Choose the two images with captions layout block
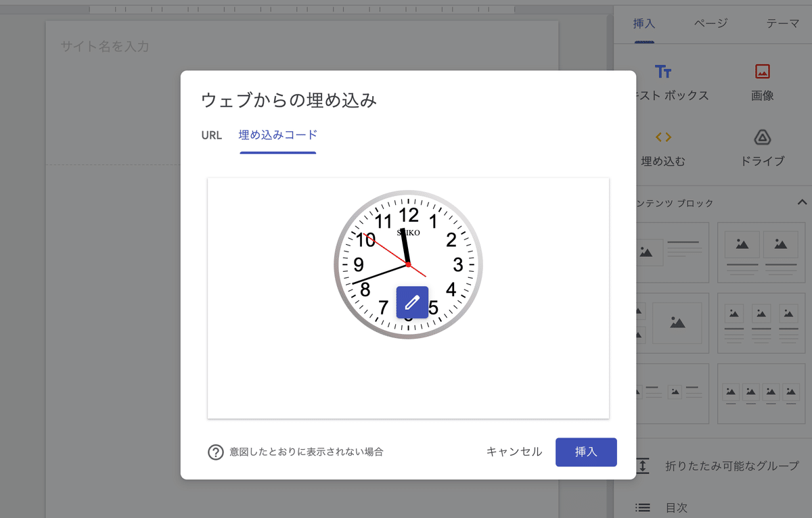The width and height of the screenshot is (812, 518). click(761, 252)
